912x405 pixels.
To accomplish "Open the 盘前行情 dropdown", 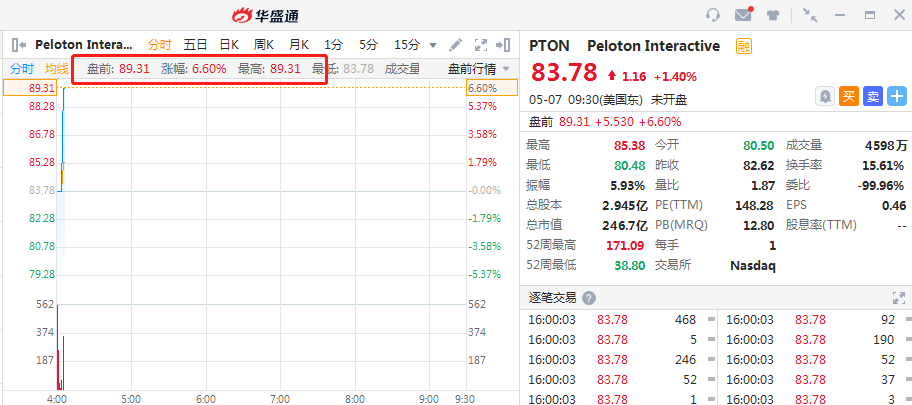I will click(x=478, y=69).
